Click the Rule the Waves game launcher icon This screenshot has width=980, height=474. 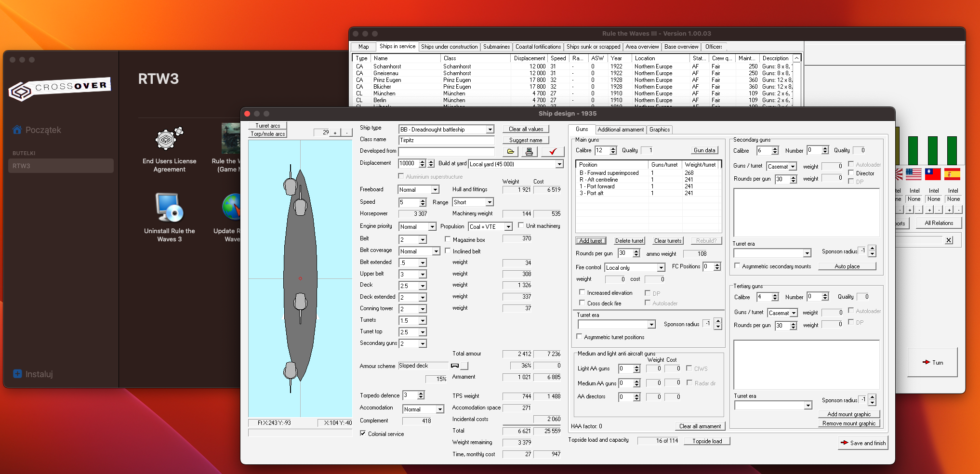[231, 138]
